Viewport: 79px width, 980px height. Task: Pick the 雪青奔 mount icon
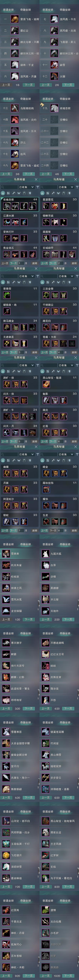[6, 554]
